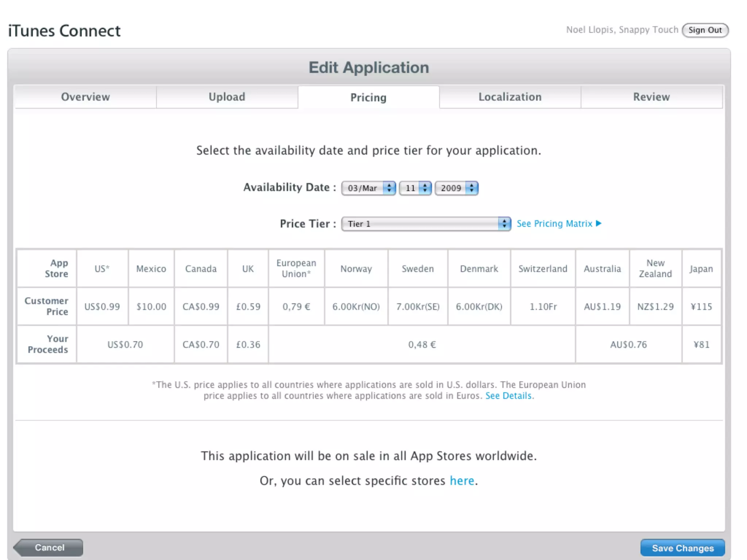
Task: Open the Review tab
Action: pyautogui.click(x=651, y=97)
